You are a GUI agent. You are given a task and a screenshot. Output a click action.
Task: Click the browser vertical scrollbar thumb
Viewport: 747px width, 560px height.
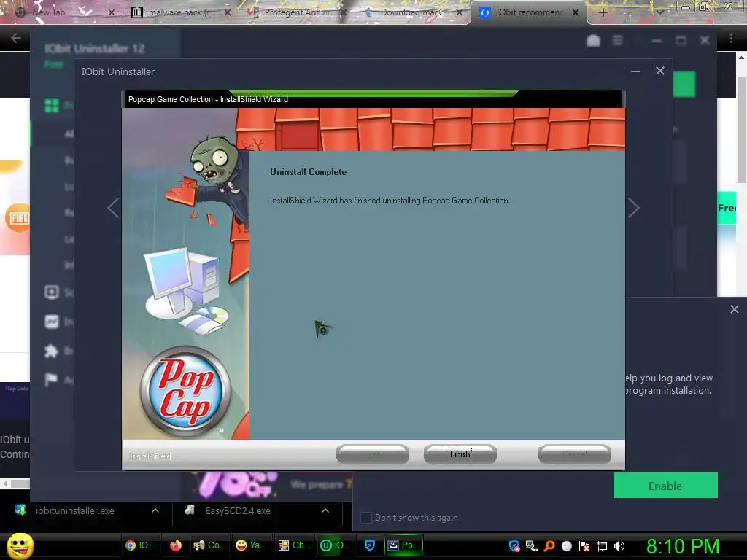(x=741, y=128)
